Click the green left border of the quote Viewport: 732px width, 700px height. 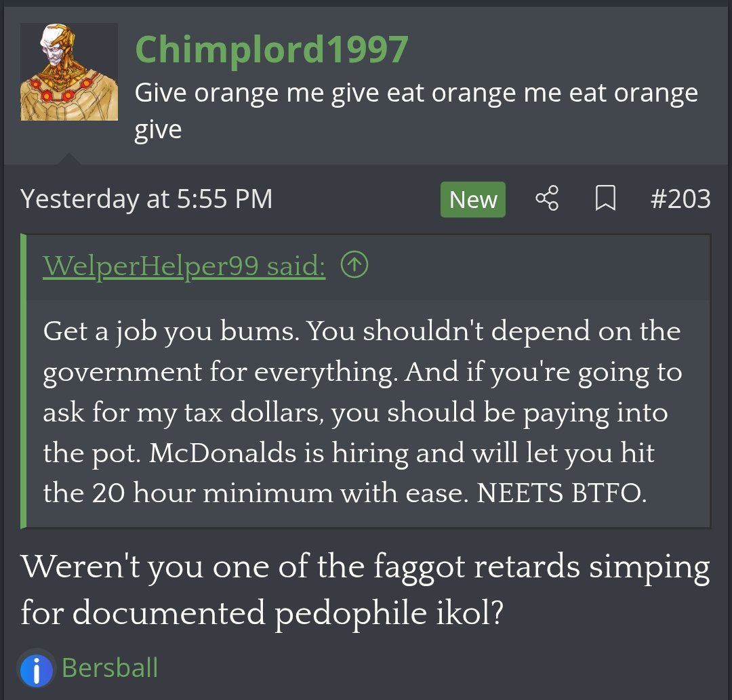click(x=23, y=382)
